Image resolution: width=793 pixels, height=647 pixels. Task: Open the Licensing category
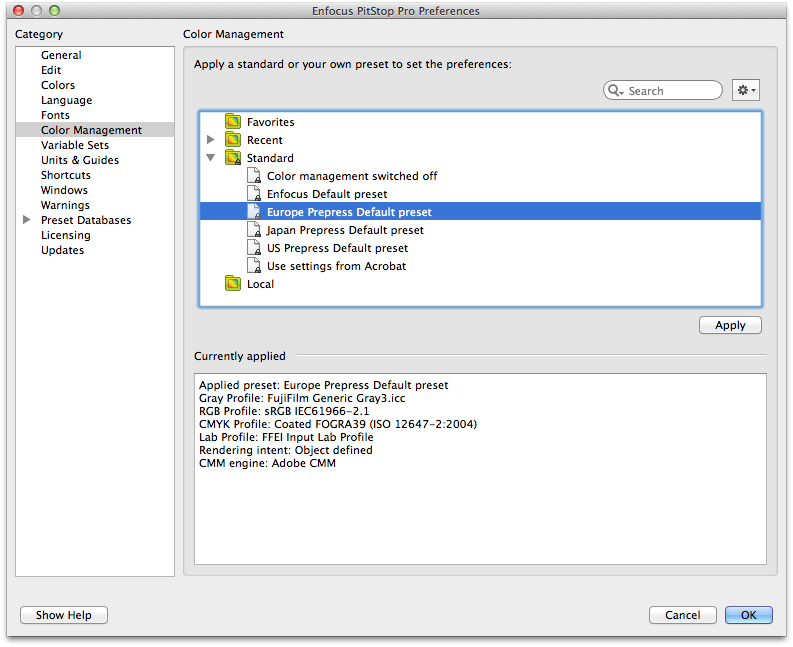66,235
